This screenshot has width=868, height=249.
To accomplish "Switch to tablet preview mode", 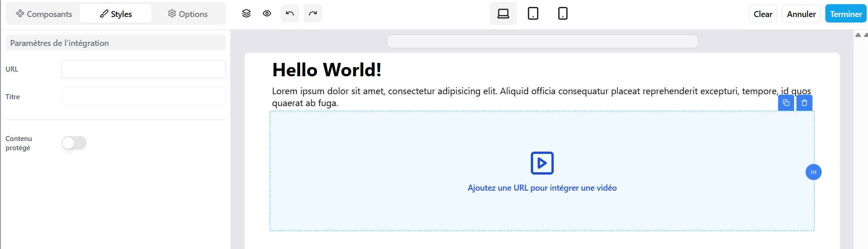I will [533, 13].
